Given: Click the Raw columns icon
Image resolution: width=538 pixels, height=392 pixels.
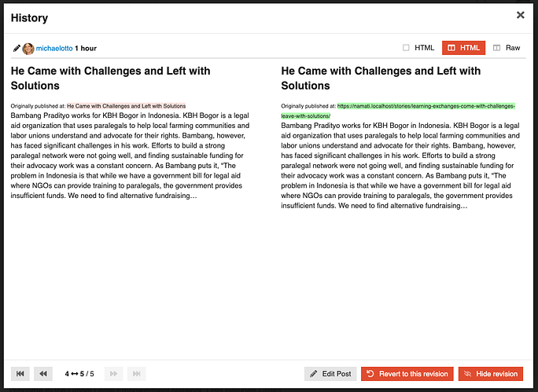Looking at the screenshot, I should (x=496, y=48).
